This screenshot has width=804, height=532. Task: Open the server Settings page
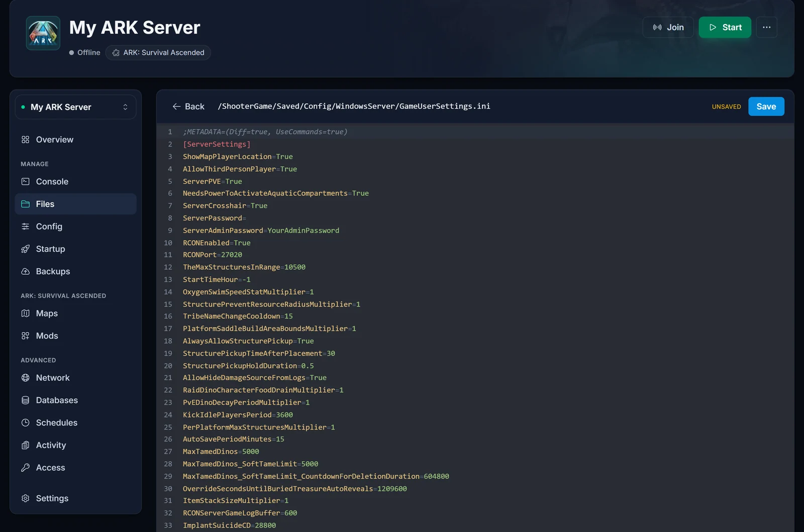pos(75,498)
